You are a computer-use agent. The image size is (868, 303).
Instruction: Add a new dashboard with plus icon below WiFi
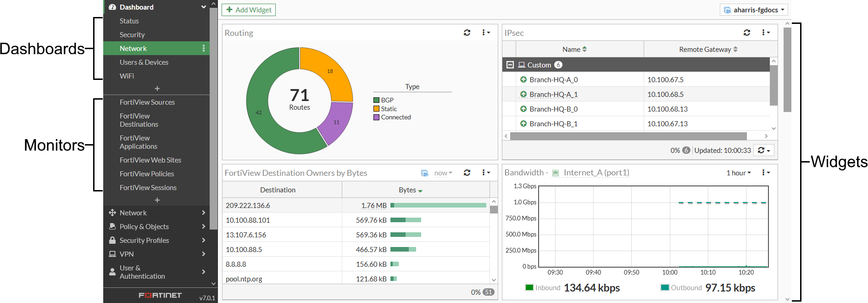pyautogui.click(x=157, y=89)
